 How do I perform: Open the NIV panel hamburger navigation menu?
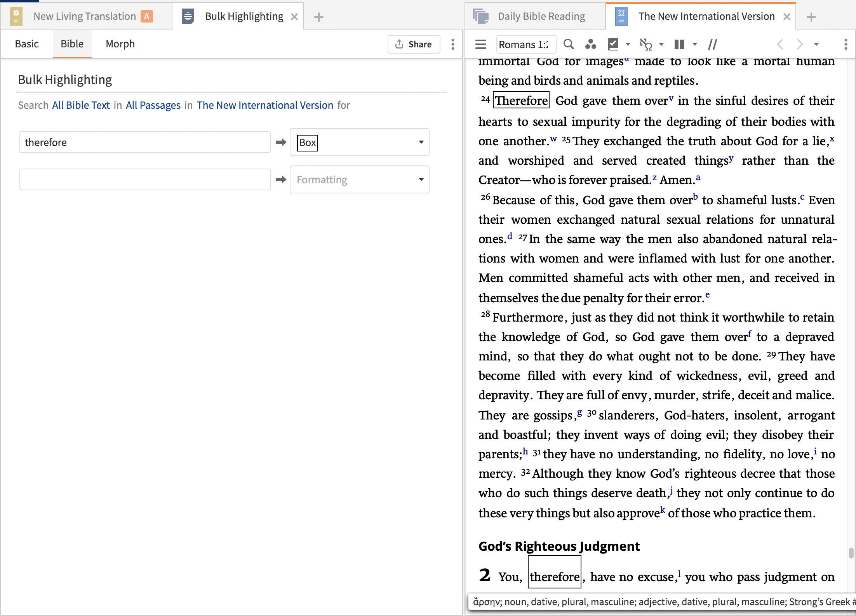click(x=481, y=44)
